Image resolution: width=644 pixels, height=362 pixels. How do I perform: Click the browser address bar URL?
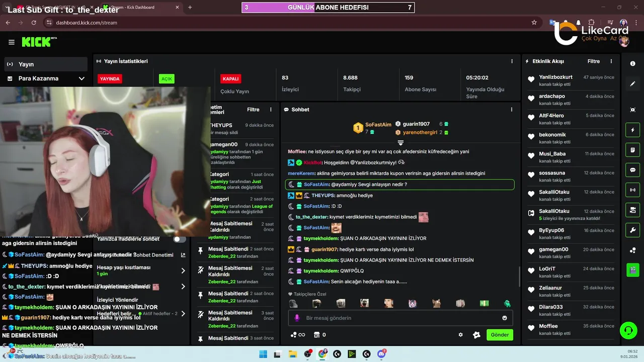click(87, 23)
